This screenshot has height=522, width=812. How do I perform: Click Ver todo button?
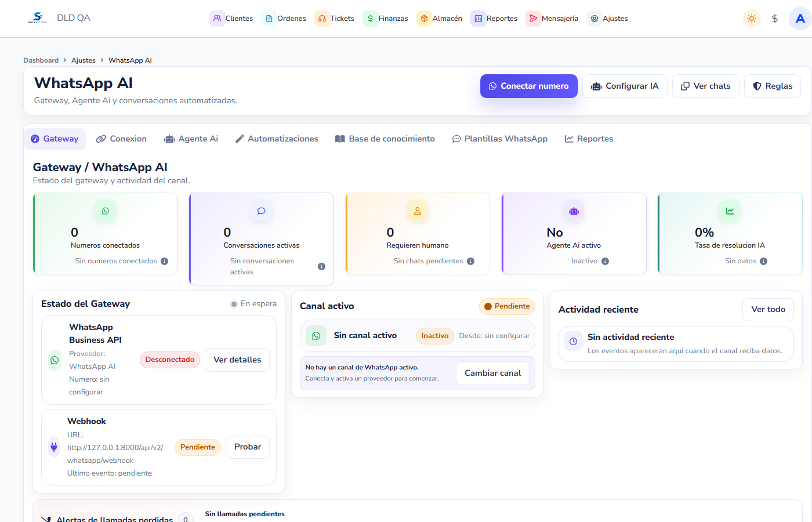pyautogui.click(x=768, y=310)
